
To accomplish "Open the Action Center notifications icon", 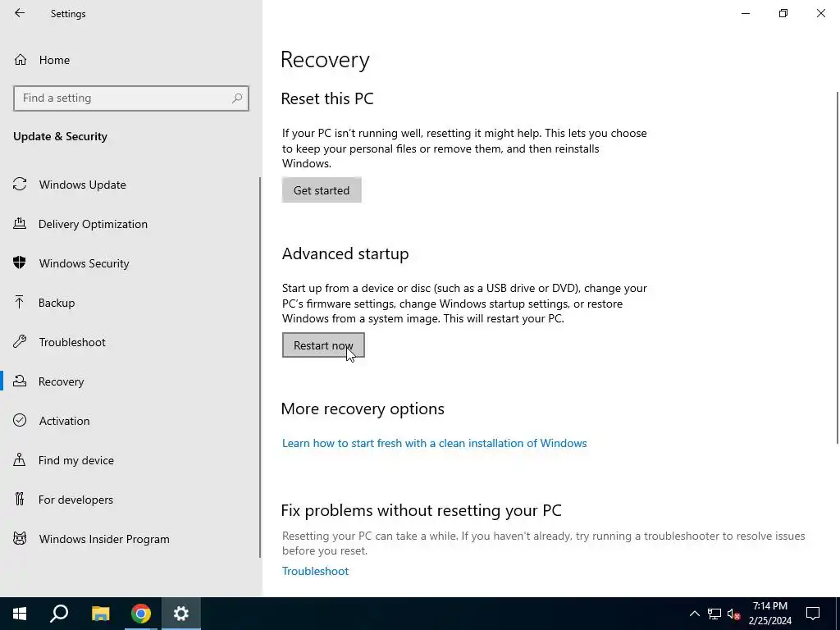I will point(813,614).
